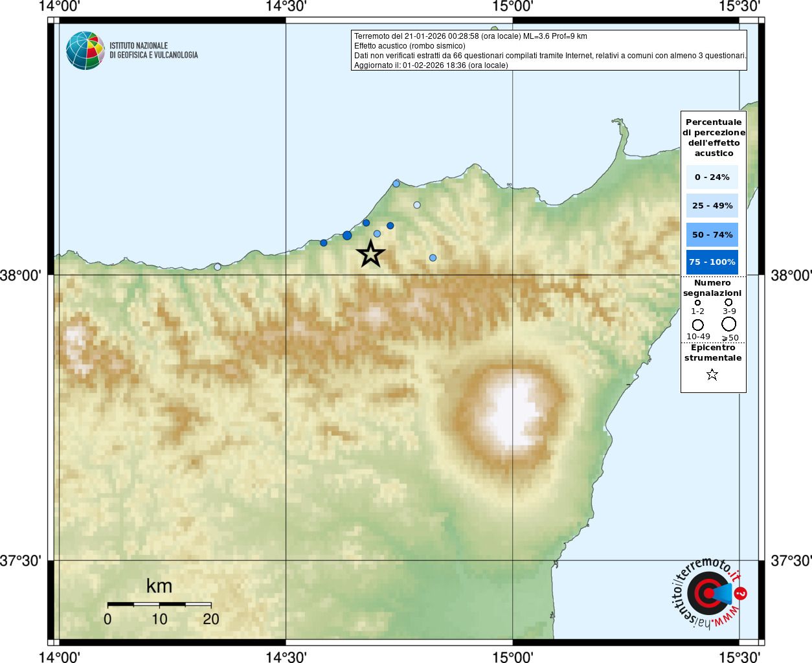Click the 75 - 100% legend swatch
This screenshot has width=812, height=663.
click(x=712, y=262)
